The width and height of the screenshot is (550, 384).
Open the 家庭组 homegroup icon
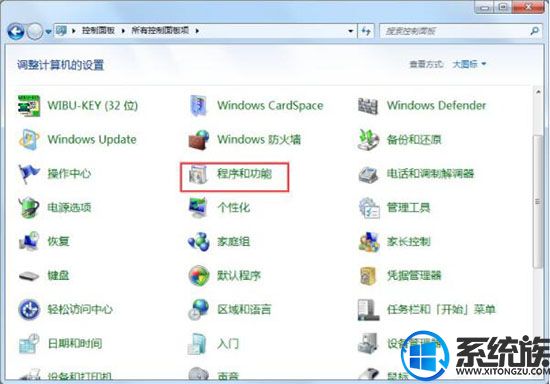coord(199,241)
